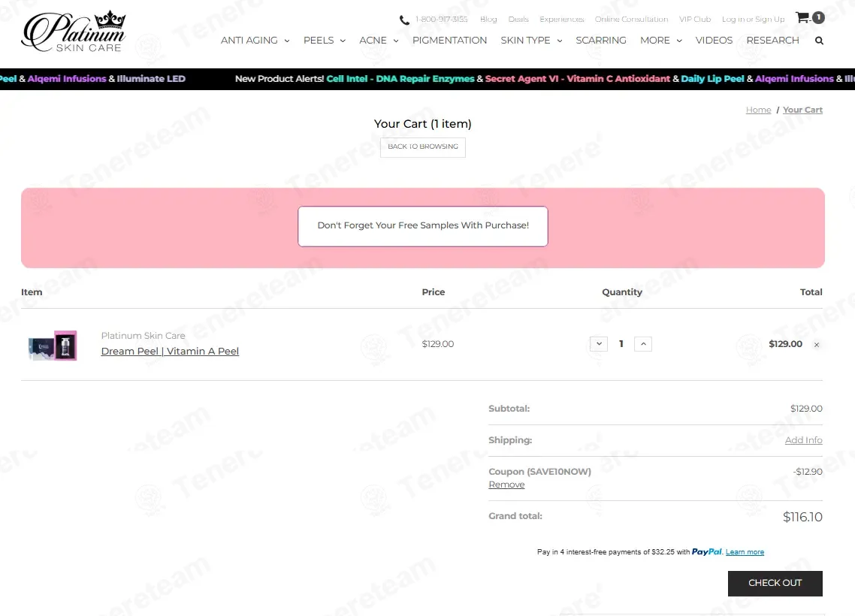The width and height of the screenshot is (855, 616).
Task: Open the Experiences link
Action: (562, 19)
